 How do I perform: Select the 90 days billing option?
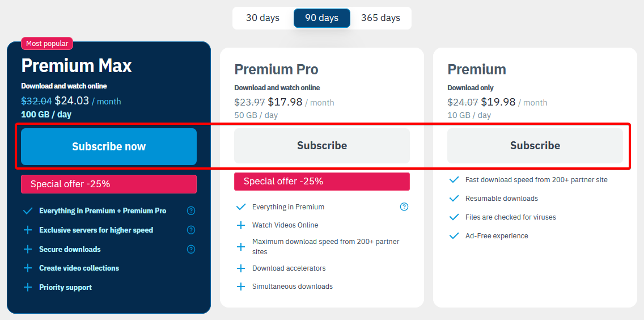321,18
